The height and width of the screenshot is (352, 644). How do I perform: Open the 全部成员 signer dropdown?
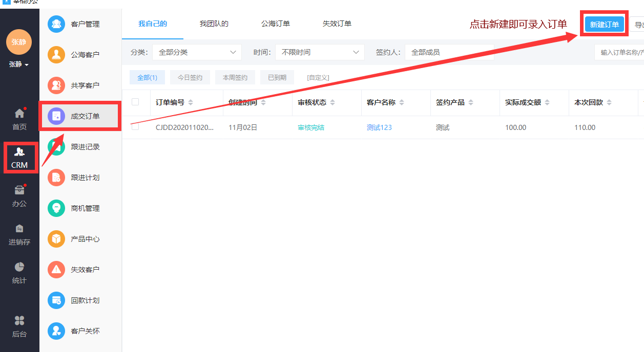pos(449,52)
